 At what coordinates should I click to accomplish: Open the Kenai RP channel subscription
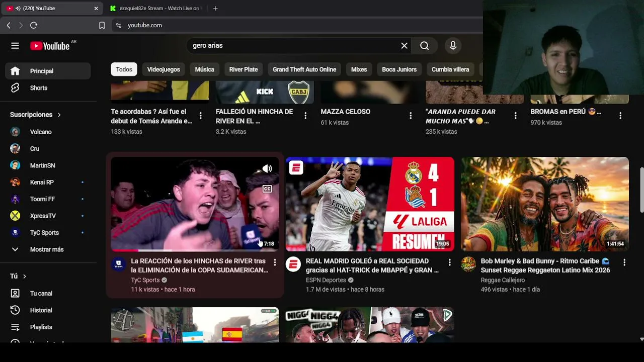(48, 183)
